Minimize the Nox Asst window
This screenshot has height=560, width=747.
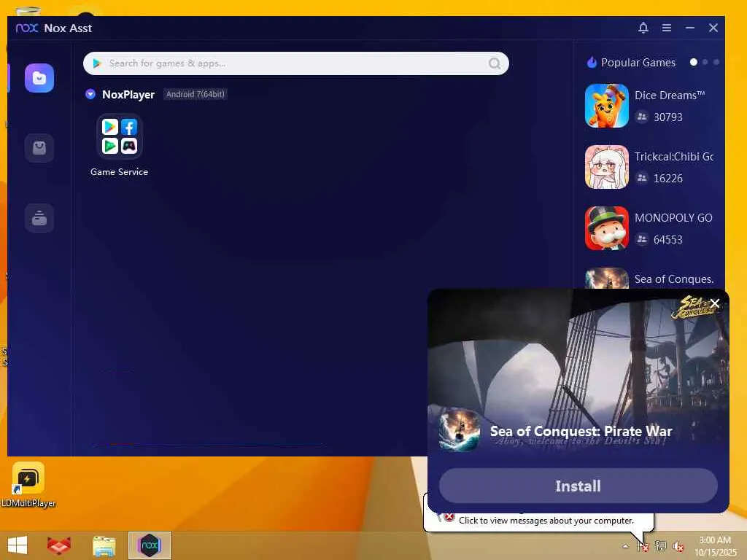click(x=690, y=28)
